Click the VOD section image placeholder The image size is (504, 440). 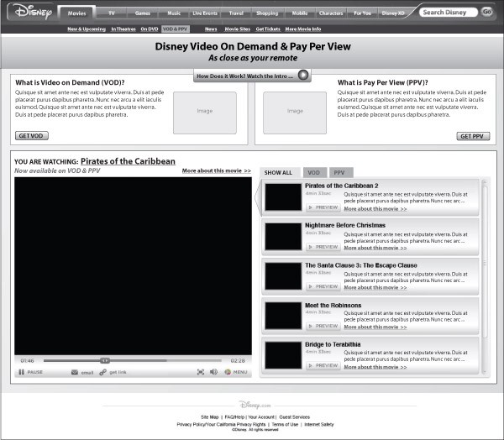tap(205, 113)
